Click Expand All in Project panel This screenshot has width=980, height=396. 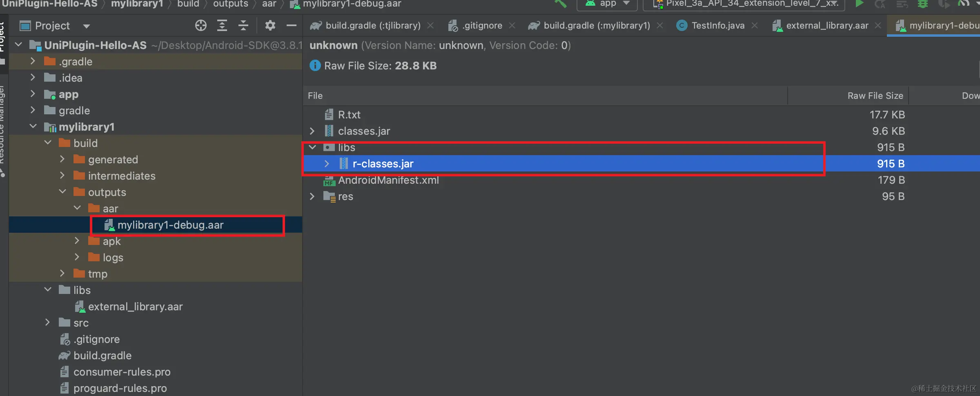222,26
